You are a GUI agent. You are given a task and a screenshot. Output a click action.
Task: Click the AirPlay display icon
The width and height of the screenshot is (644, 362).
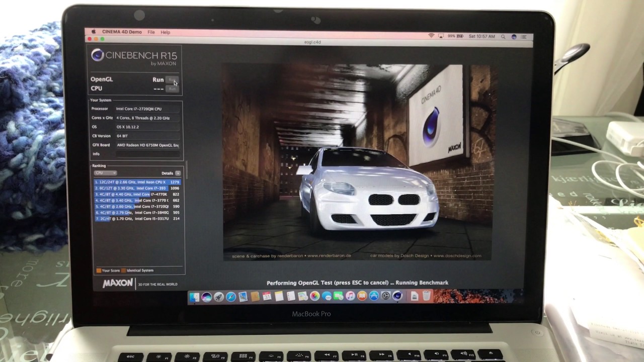click(x=441, y=36)
